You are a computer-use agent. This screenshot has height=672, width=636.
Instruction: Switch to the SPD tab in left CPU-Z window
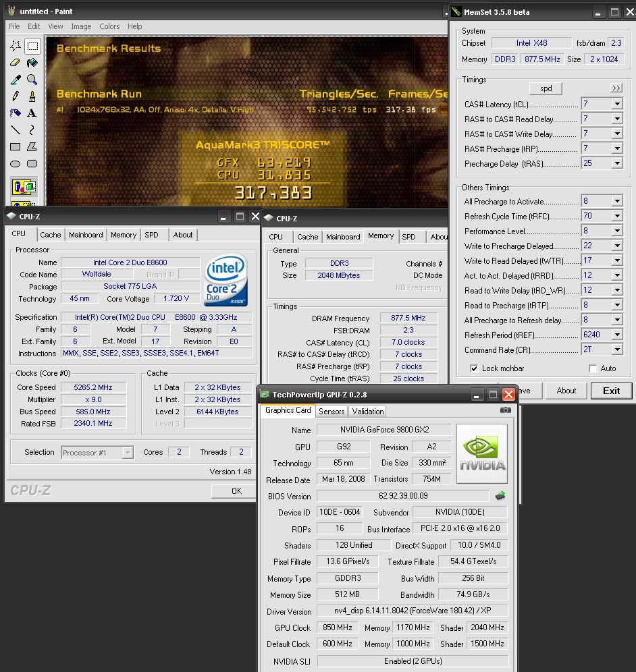point(151,235)
